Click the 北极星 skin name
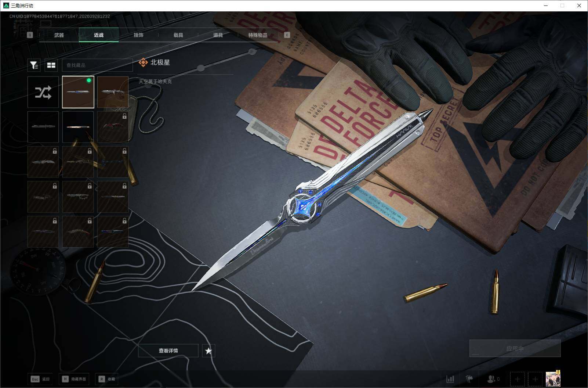This screenshot has height=388, width=588. click(x=160, y=62)
